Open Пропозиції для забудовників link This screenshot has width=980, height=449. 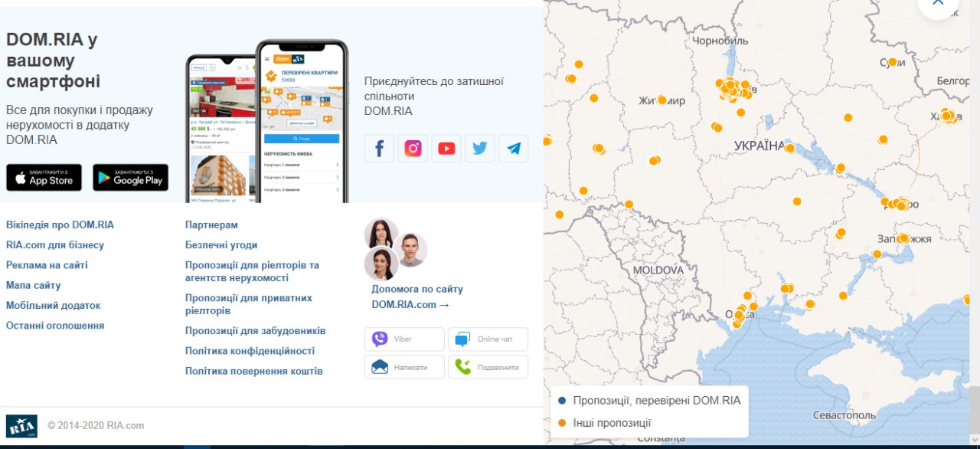256,331
